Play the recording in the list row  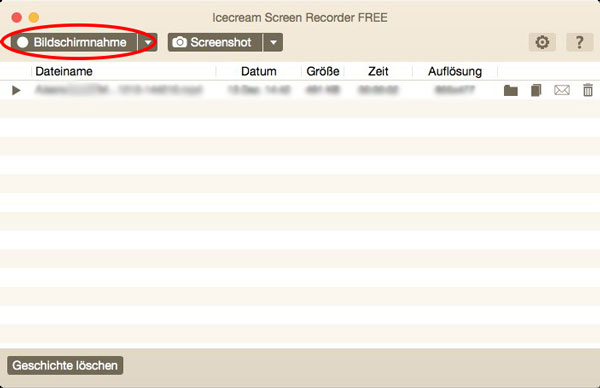point(16,90)
